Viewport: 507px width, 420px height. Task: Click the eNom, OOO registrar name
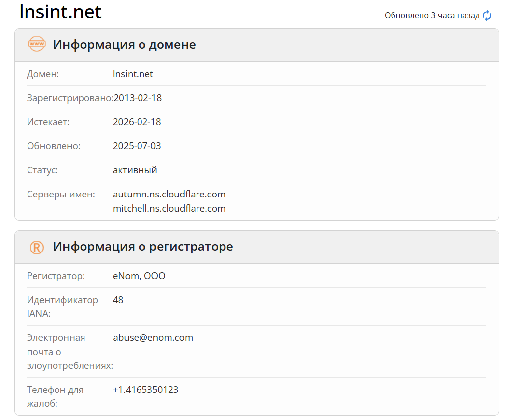tap(139, 276)
